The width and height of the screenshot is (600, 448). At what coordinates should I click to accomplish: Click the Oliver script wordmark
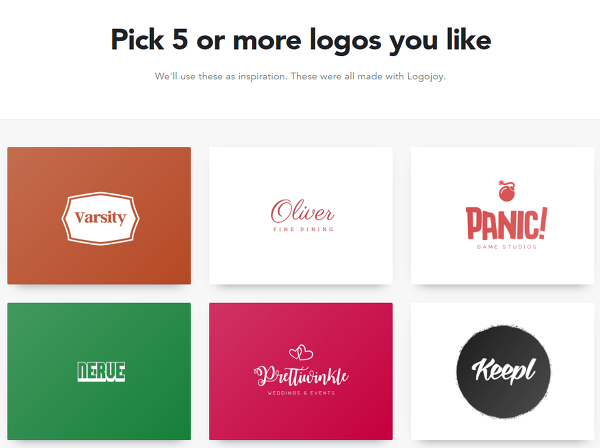(x=302, y=211)
